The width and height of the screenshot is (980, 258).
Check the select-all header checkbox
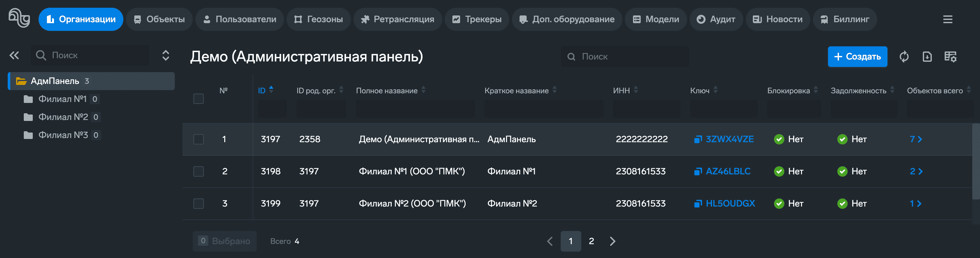pyautogui.click(x=199, y=99)
